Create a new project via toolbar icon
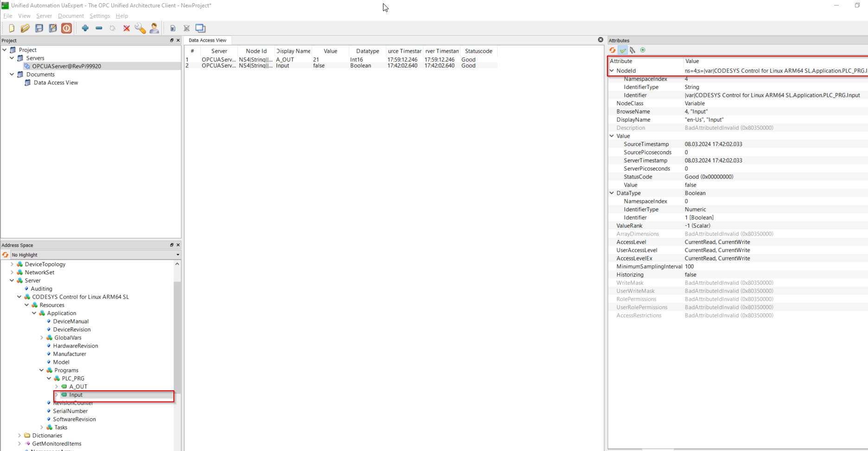Screen dimensions: 868x451 tap(11, 28)
